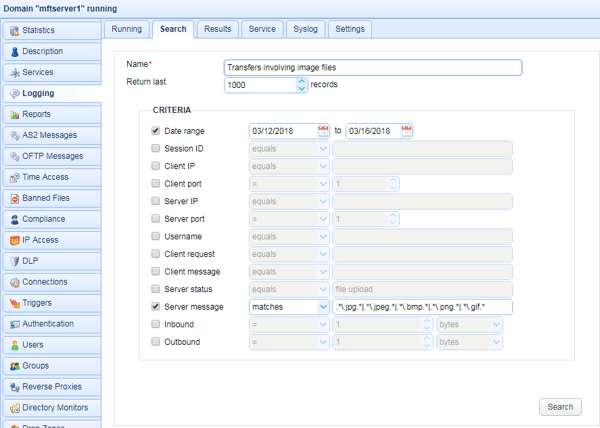Viewport: 600px width, 428px height.
Task: Click the start date field 03/12/2018
Action: [x=284, y=131]
